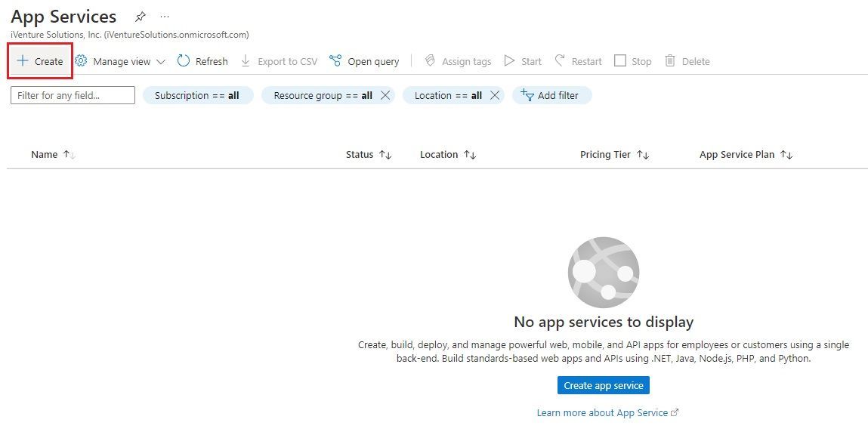Image resolution: width=868 pixels, height=432 pixels.
Task: Sort by the Pricing Tier column
Action: click(x=614, y=154)
